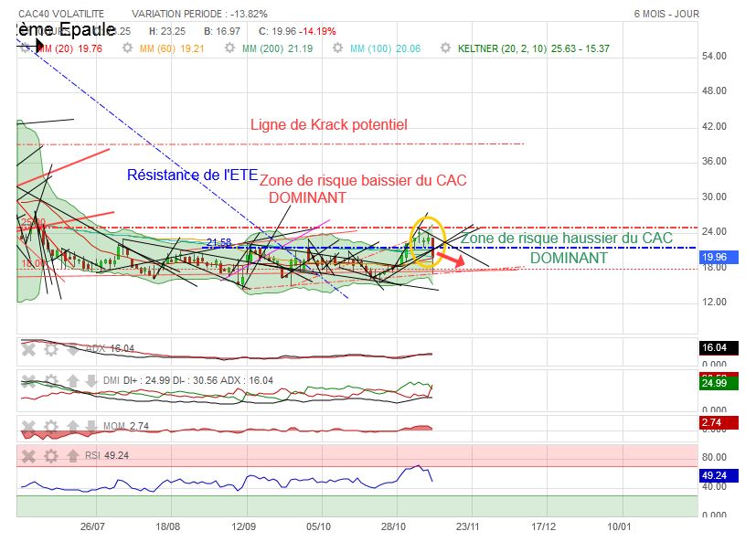Click the RSI 49.24 indicator label
The image size is (756, 542).
click(x=107, y=456)
